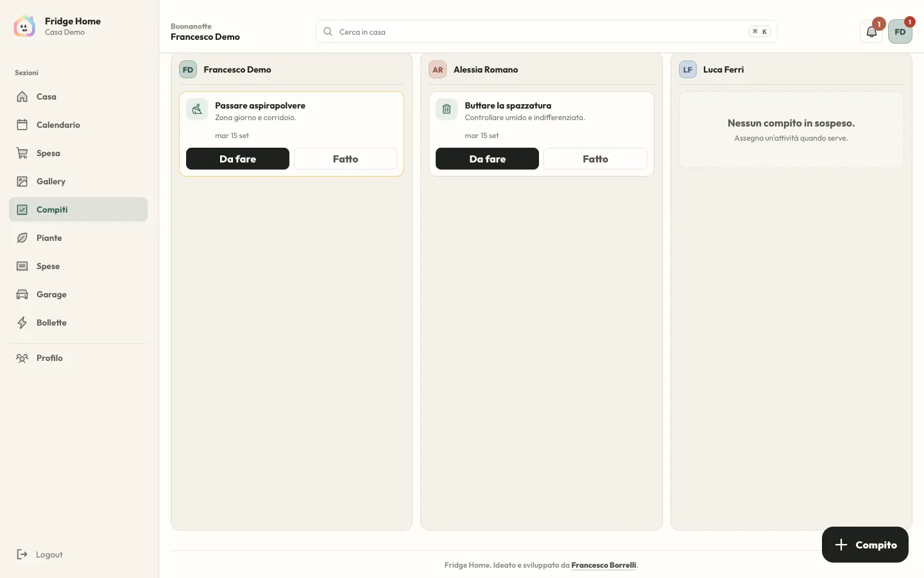The height and width of the screenshot is (578, 924).
Task: Select the Compiti checkbox icon in sidebar
Action: [x=22, y=209]
